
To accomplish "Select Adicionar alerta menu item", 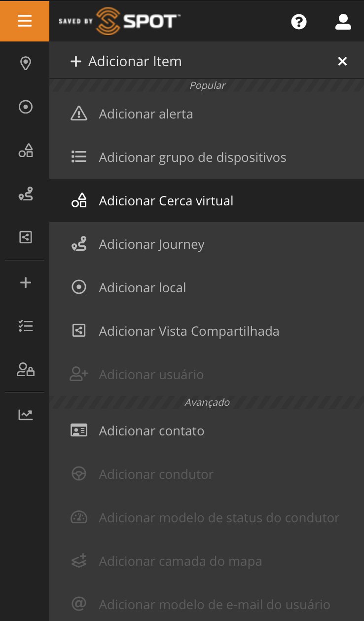I will (146, 114).
